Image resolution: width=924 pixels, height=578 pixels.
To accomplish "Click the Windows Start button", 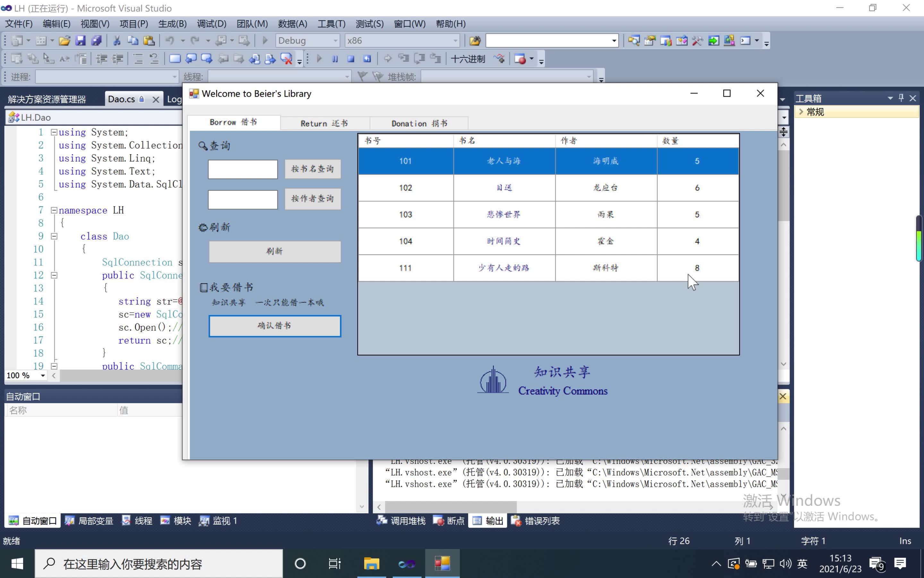I will [x=17, y=564].
